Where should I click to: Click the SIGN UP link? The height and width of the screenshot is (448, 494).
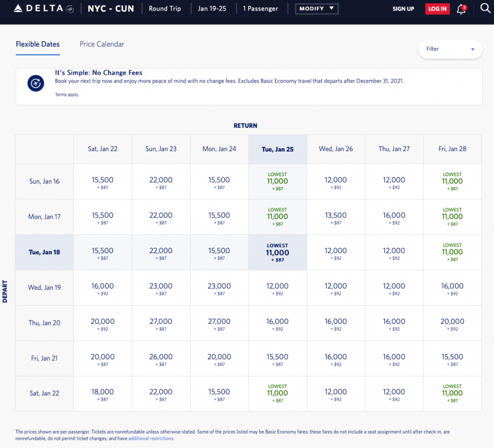[x=403, y=9]
